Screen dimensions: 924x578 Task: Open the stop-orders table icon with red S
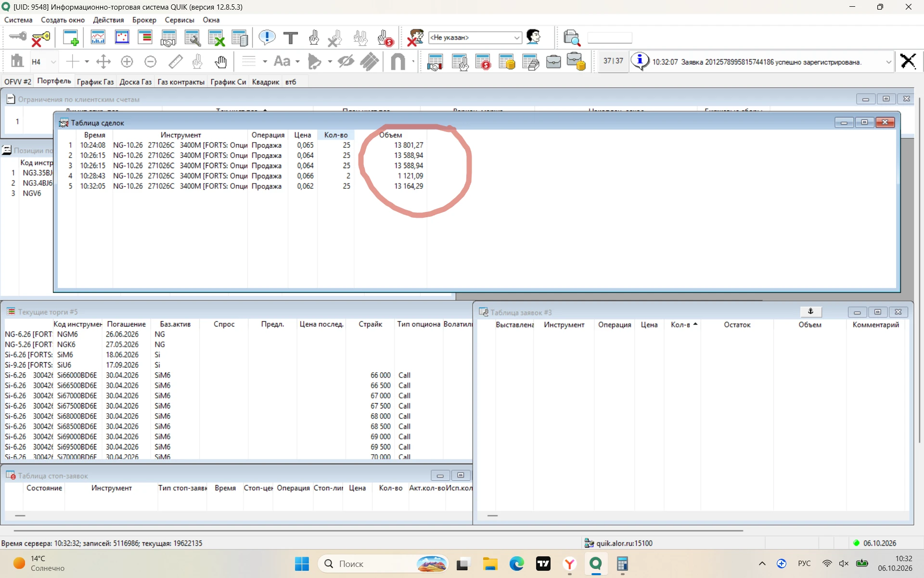click(483, 62)
